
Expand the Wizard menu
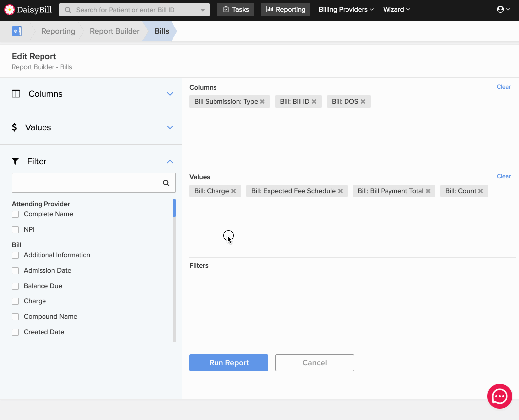pyautogui.click(x=396, y=9)
